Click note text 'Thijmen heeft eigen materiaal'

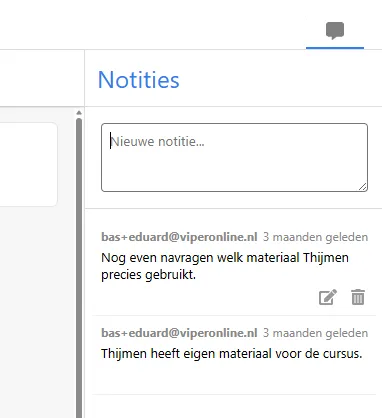(x=186, y=353)
